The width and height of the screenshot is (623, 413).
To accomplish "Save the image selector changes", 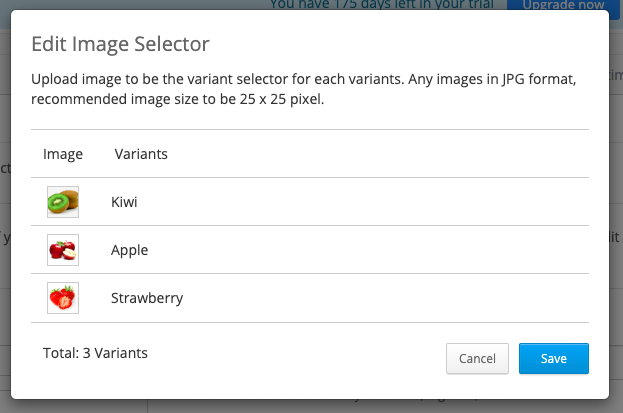I will [553, 359].
